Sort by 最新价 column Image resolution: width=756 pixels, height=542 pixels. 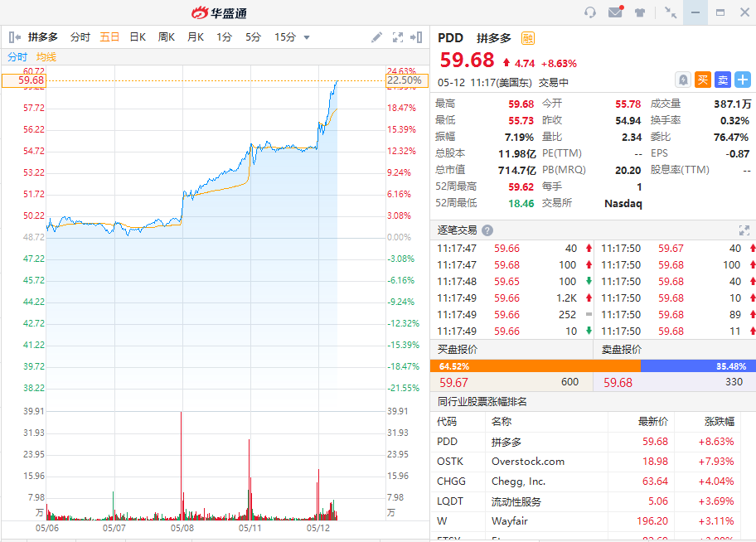pos(653,422)
